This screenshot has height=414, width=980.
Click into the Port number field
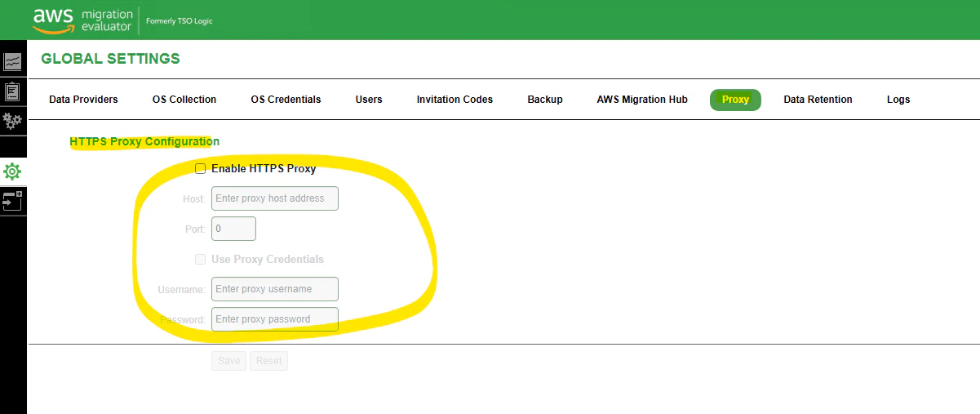[233, 229]
